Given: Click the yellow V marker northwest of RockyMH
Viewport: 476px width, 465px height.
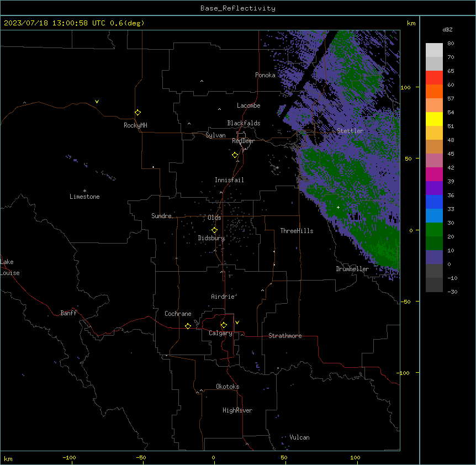Looking at the screenshot, I should click(97, 102).
